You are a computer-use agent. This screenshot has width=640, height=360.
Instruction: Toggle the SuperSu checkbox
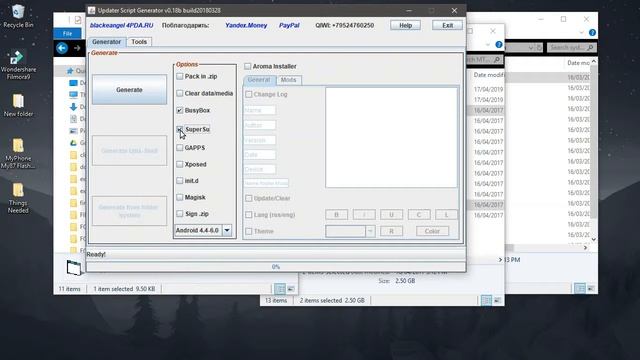tap(180, 129)
